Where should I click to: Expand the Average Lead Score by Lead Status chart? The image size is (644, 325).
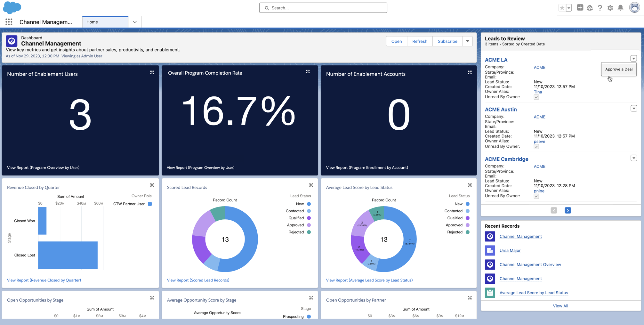[x=470, y=185]
